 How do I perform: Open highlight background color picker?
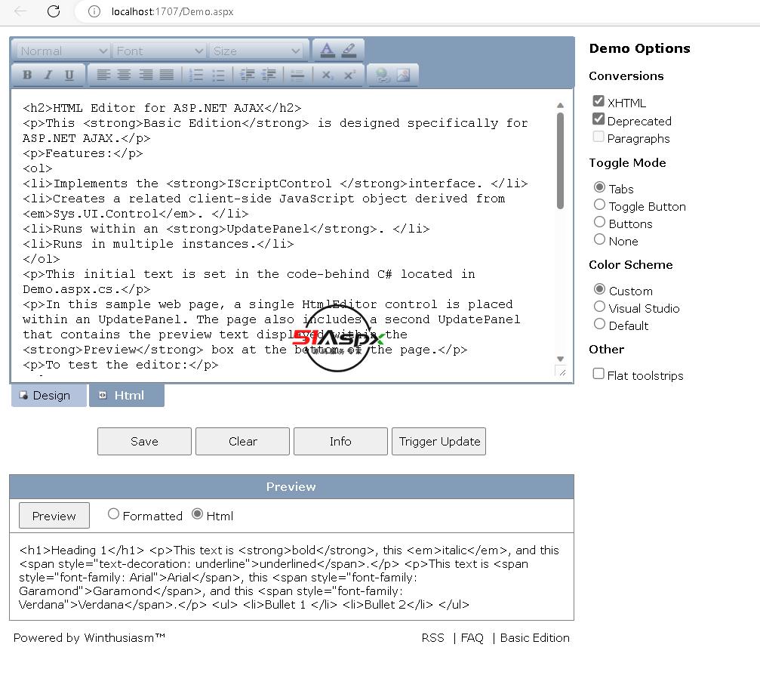pyautogui.click(x=349, y=50)
